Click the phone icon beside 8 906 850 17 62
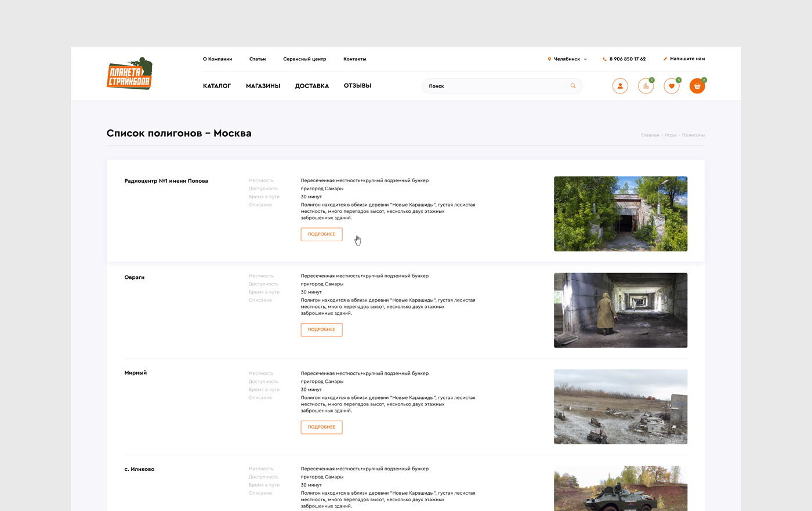This screenshot has width=812, height=511. pyautogui.click(x=604, y=59)
